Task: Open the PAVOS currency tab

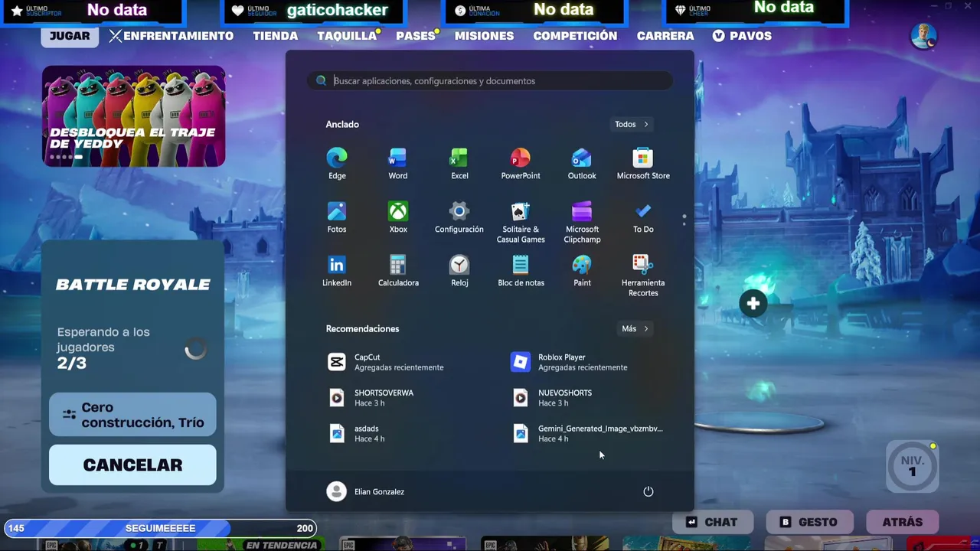Action: coord(742,36)
